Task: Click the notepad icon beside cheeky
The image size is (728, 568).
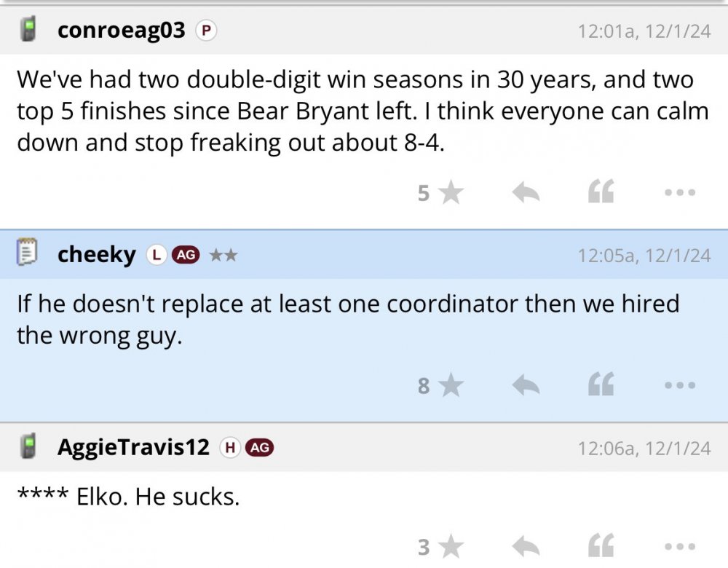Action: point(27,254)
